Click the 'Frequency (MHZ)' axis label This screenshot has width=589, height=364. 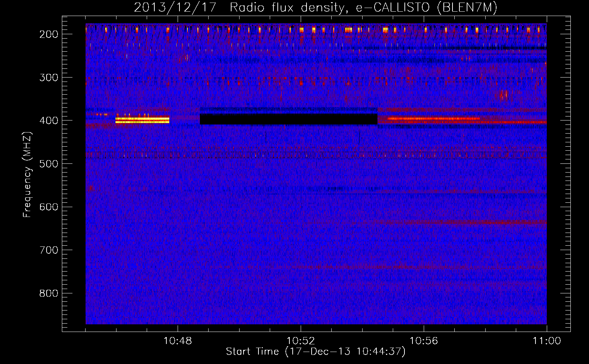point(27,174)
